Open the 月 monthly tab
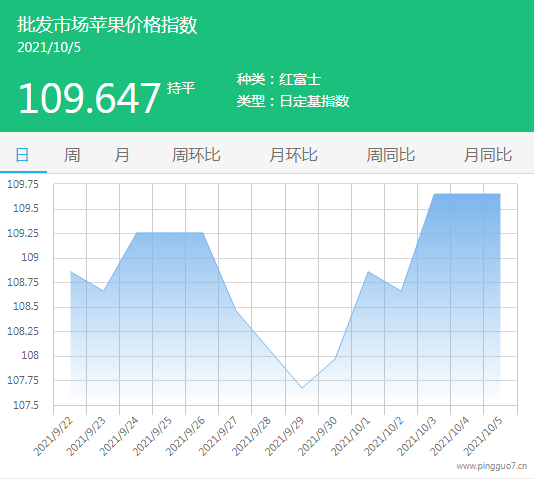 (x=122, y=155)
